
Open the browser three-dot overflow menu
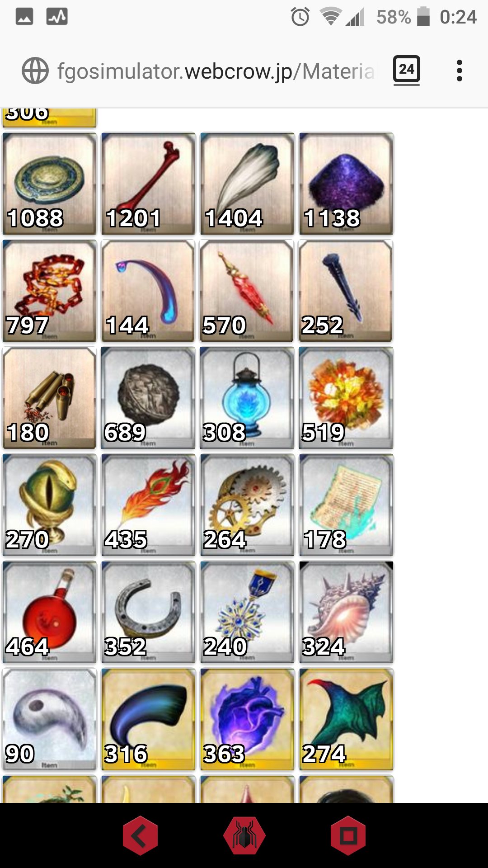[460, 71]
